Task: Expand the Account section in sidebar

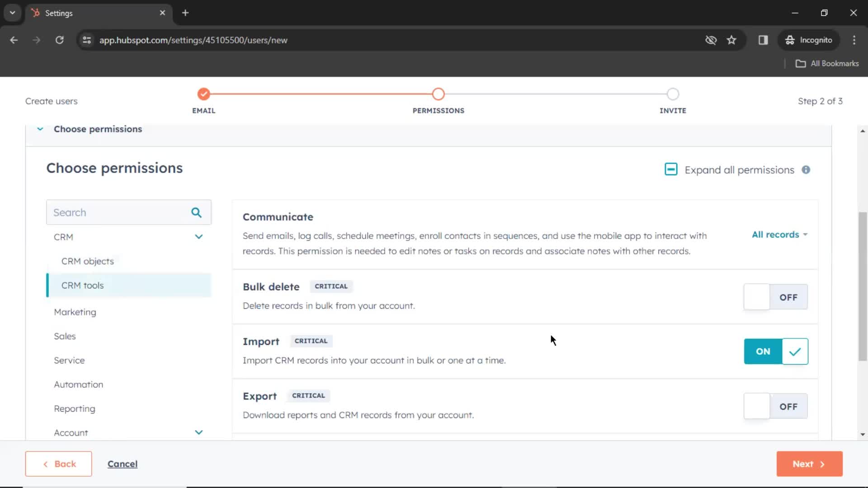Action: (x=198, y=432)
